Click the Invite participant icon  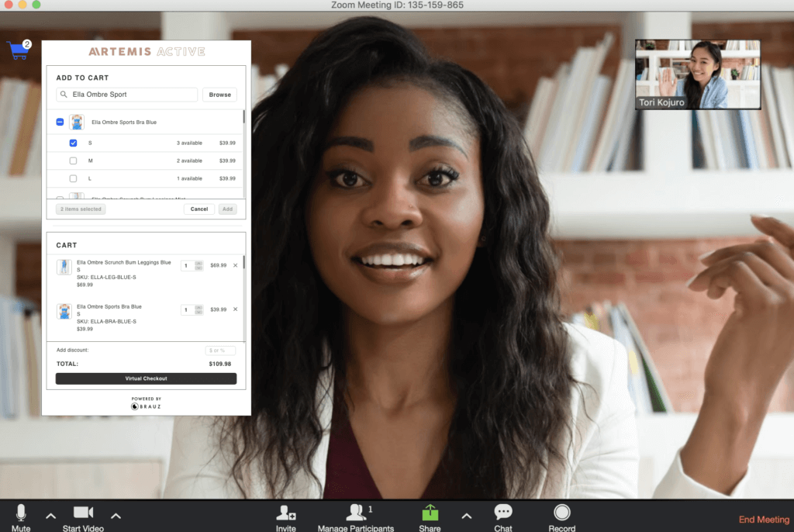[285, 513]
